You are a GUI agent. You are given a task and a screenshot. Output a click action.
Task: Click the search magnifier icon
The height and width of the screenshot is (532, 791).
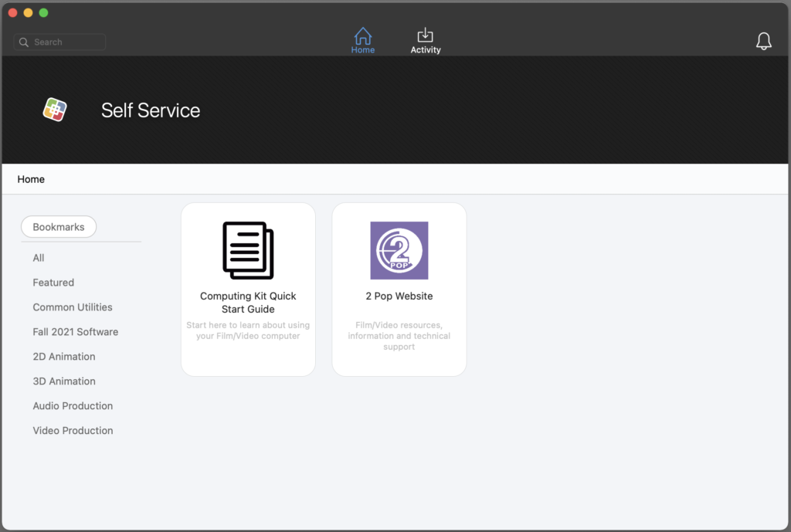coord(24,42)
